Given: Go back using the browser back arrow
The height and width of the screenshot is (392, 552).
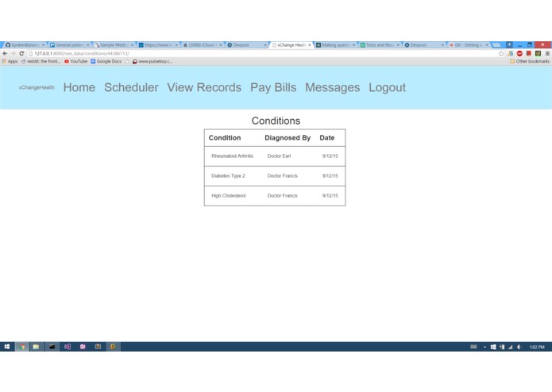Looking at the screenshot, I should [5, 53].
